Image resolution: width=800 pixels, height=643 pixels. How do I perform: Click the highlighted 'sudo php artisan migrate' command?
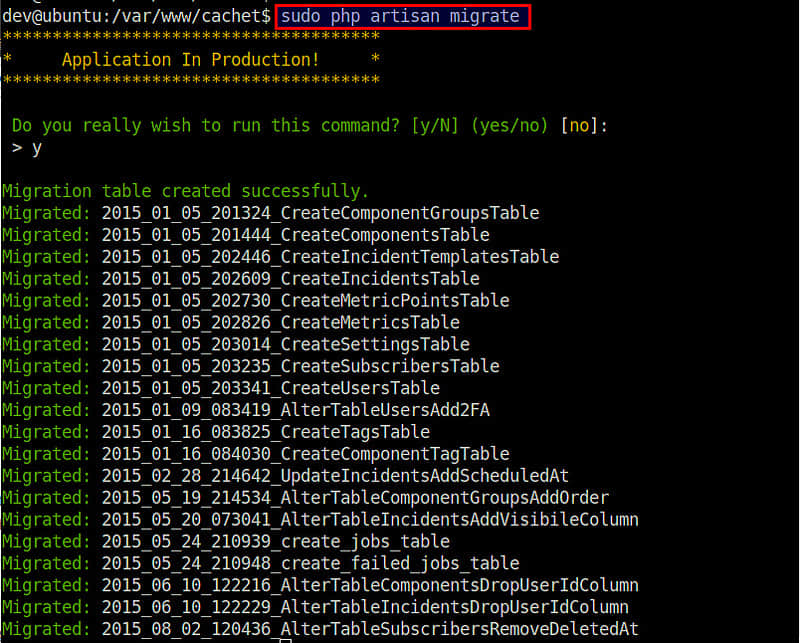tap(399, 16)
